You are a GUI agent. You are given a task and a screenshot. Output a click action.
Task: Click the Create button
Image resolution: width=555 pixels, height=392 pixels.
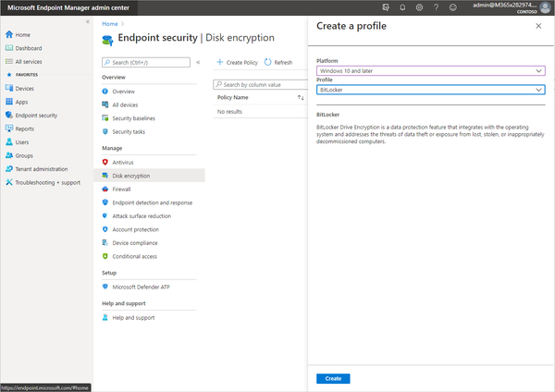click(x=333, y=378)
